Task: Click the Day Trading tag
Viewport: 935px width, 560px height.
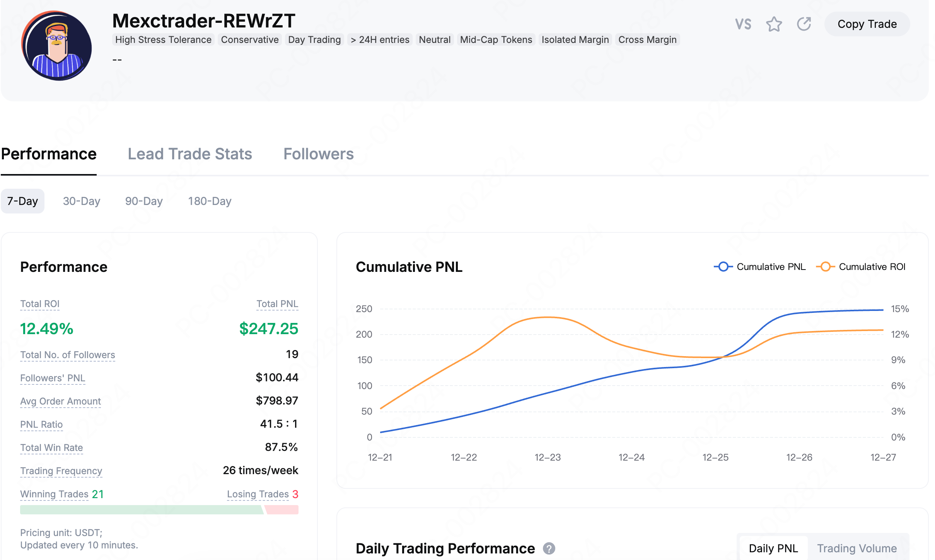Action: (314, 40)
